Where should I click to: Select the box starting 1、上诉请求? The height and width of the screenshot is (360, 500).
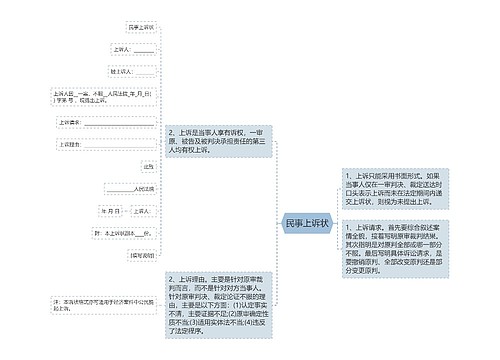tap(395, 249)
